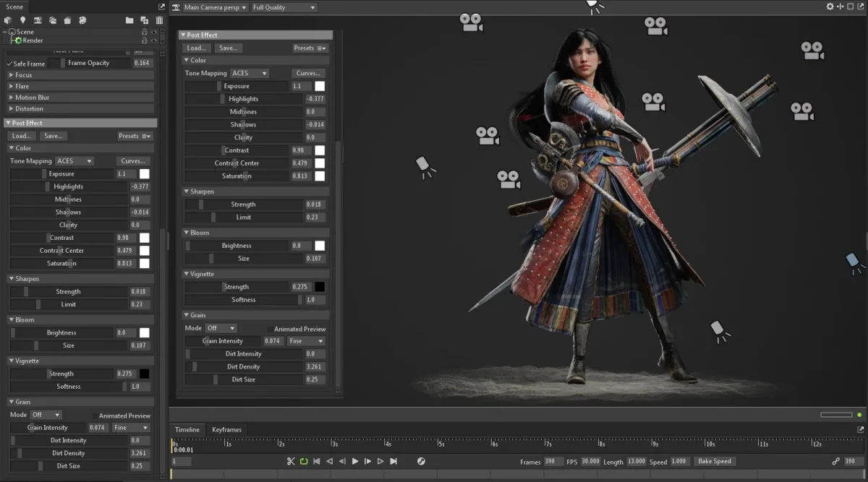This screenshot has width=868, height=482.
Task: Switch to the Keyframes tab
Action: 226,429
